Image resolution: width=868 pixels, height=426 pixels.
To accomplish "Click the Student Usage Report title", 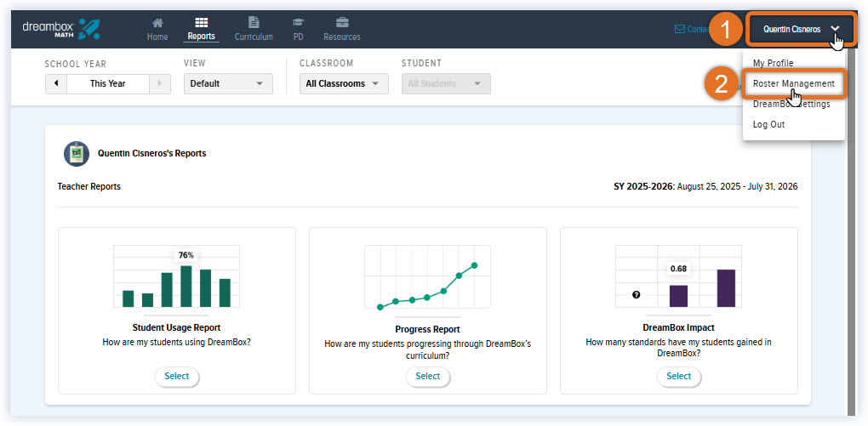I will pos(177,327).
